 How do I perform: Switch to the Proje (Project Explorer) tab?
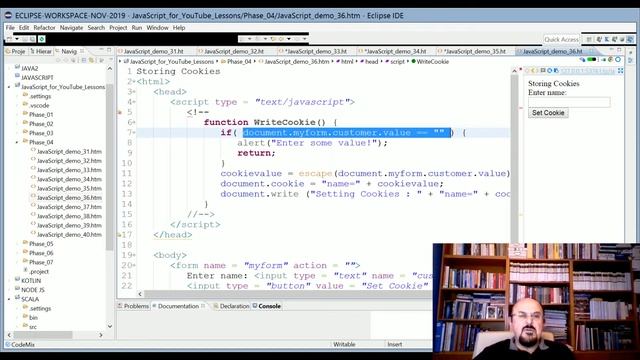[x=16, y=51]
